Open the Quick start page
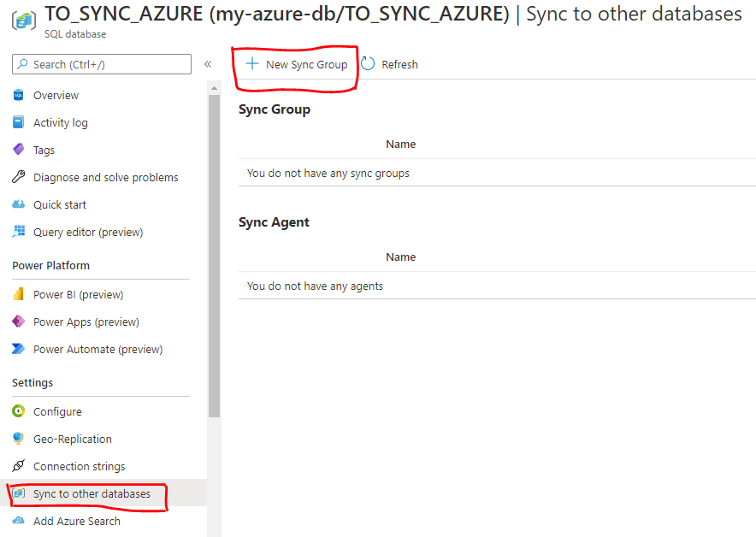 [x=60, y=205]
